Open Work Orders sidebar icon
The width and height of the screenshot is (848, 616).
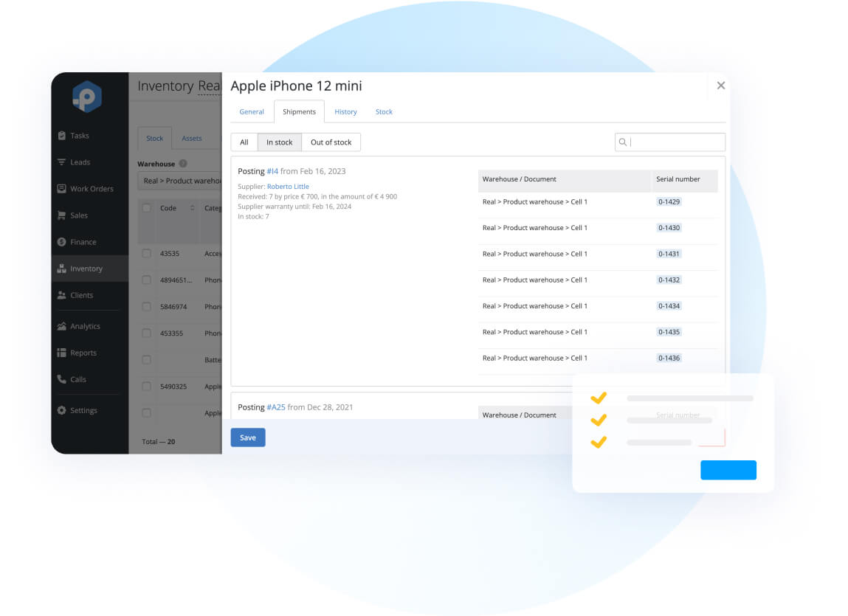[x=62, y=189]
